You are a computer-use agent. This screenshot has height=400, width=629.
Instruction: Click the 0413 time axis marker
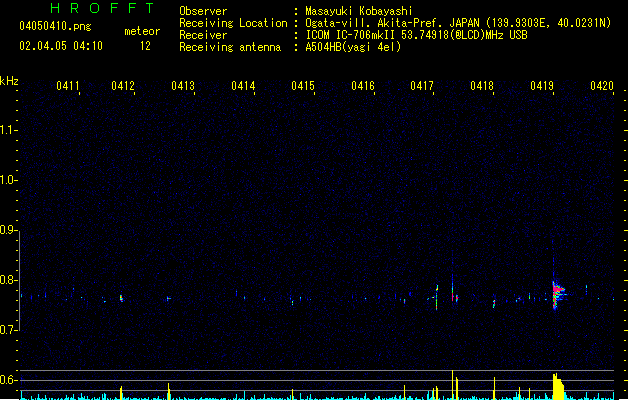(183, 86)
